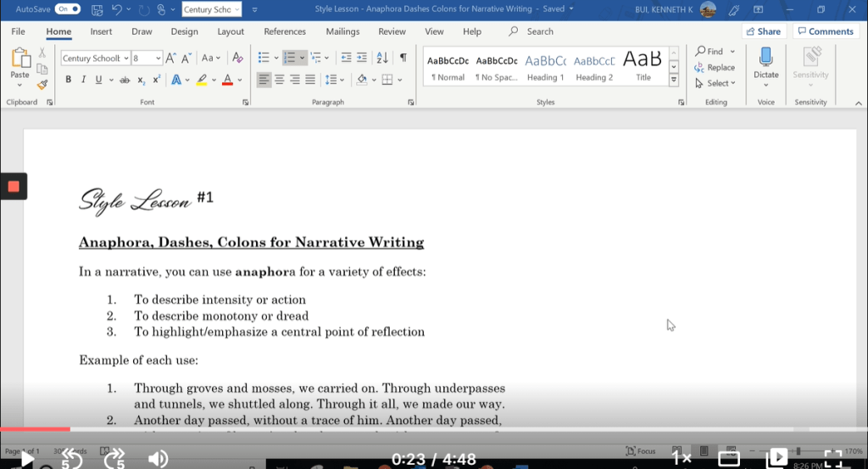Open the font size dropdown

click(x=158, y=59)
